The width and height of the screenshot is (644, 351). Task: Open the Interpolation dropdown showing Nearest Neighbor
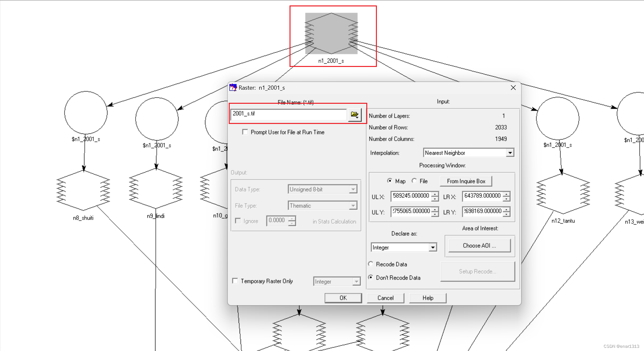(x=510, y=153)
